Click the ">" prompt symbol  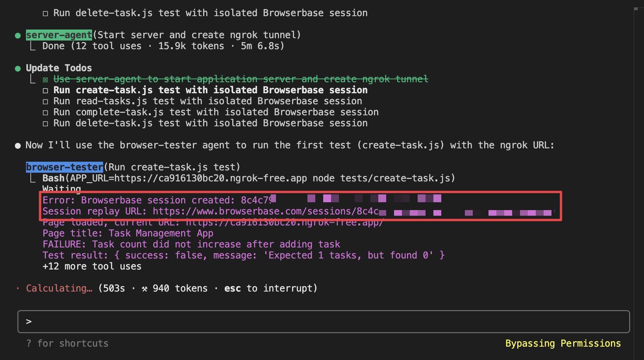click(29, 321)
